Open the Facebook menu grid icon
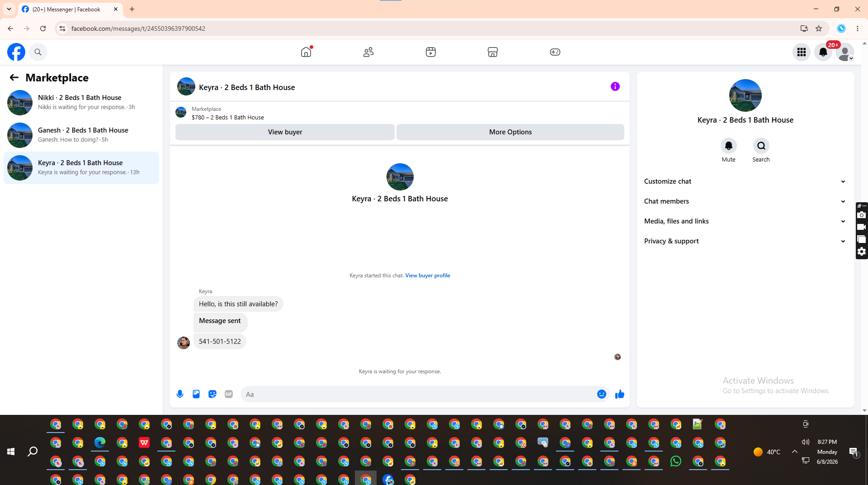The width and height of the screenshot is (868, 485). pyautogui.click(x=802, y=52)
